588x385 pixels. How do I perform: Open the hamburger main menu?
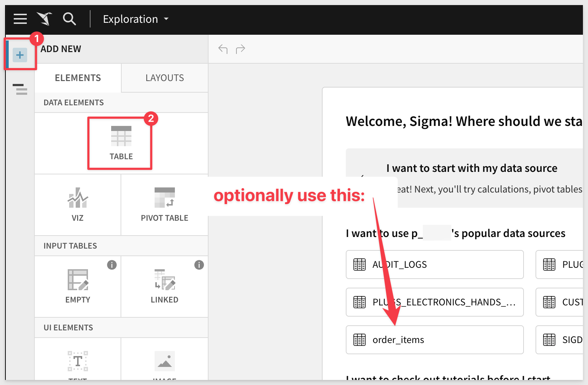click(20, 19)
